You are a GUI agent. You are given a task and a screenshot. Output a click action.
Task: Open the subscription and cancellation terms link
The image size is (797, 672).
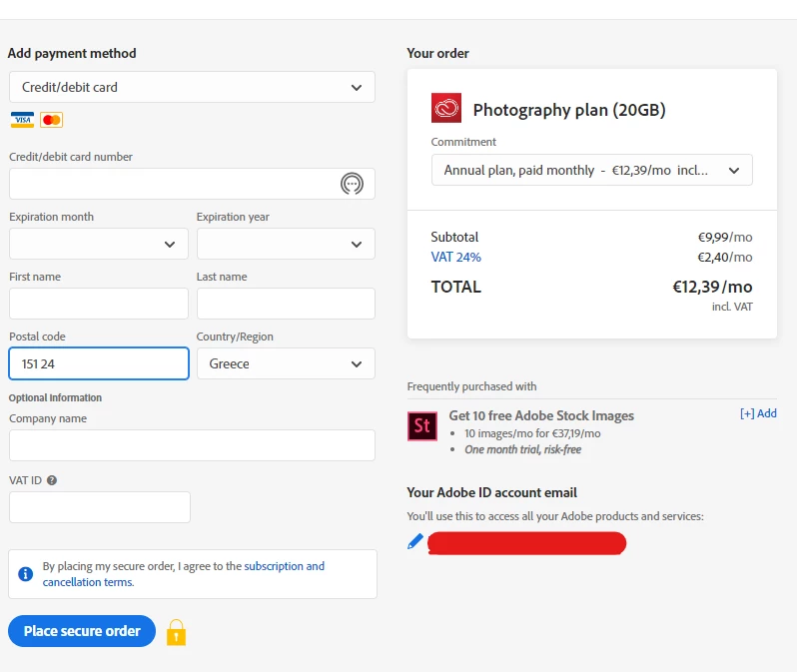(184, 574)
